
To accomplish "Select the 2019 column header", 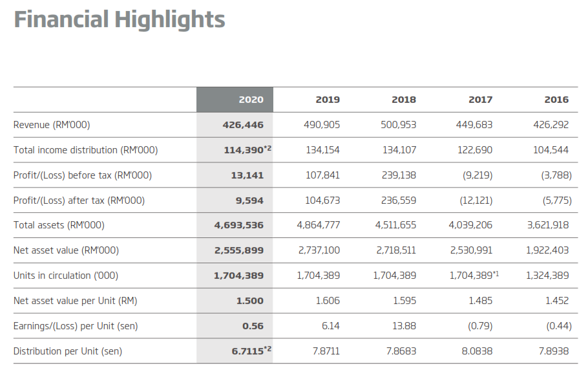I will point(328,100).
